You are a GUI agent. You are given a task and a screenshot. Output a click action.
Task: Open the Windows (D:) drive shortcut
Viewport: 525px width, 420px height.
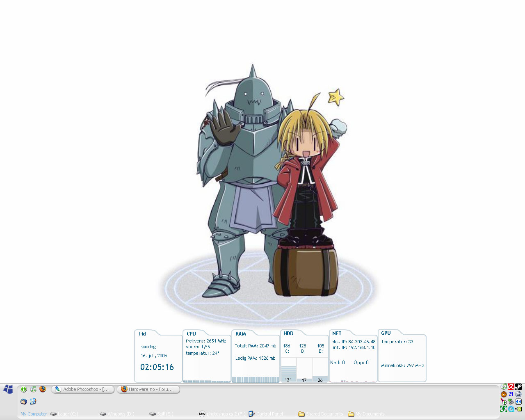[x=117, y=414]
